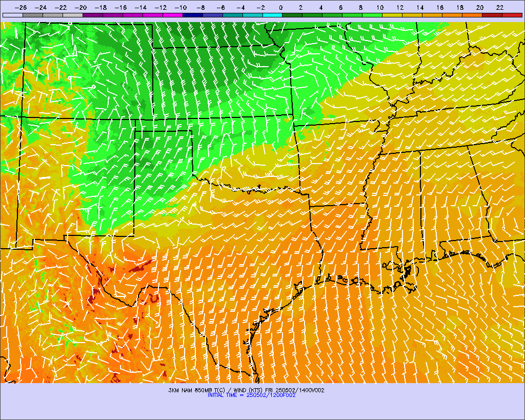Click the "22" scale label
The image size is (525, 420).
[x=500, y=7]
